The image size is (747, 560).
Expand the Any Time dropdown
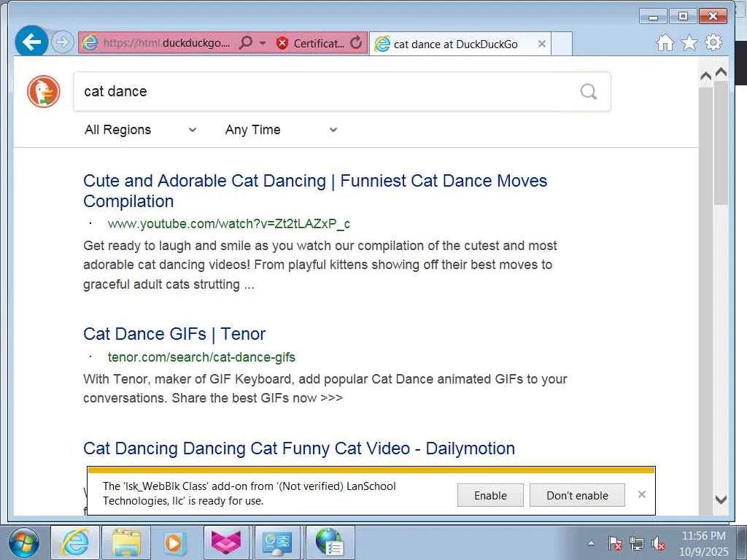pyautogui.click(x=281, y=130)
